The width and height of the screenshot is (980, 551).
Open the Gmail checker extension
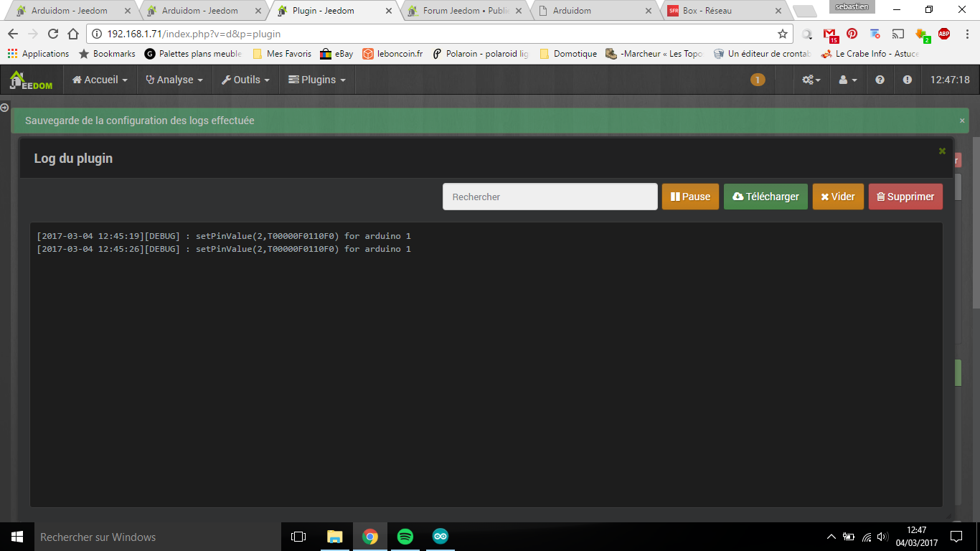pyautogui.click(x=830, y=34)
